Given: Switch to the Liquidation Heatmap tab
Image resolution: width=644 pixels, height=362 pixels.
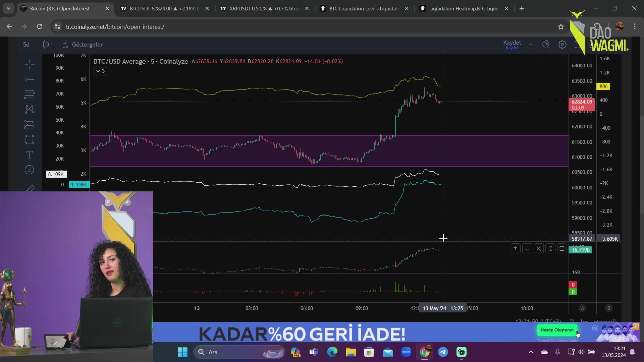Looking at the screenshot, I should click(x=464, y=9).
